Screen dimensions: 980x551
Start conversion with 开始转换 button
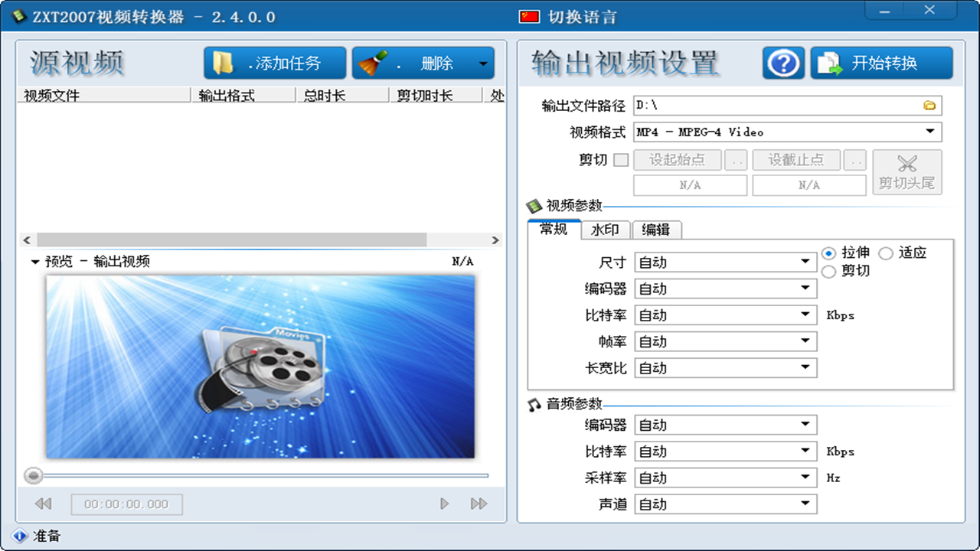[882, 64]
